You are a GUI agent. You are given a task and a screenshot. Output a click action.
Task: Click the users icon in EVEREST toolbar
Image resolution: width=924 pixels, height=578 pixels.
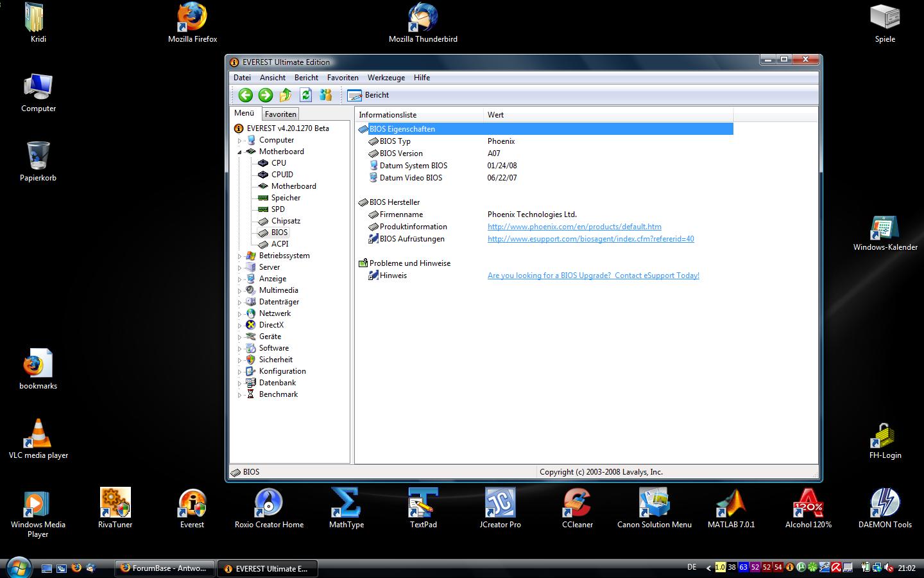tap(325, 95)
